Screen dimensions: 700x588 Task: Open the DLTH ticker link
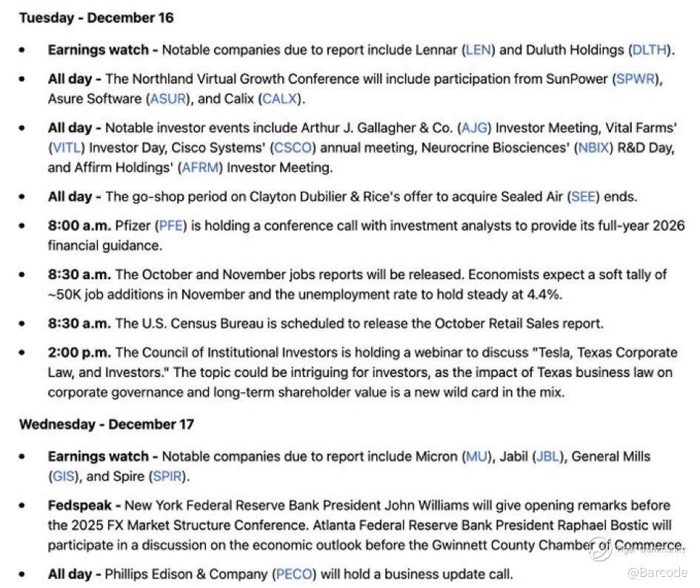(650, 50)
